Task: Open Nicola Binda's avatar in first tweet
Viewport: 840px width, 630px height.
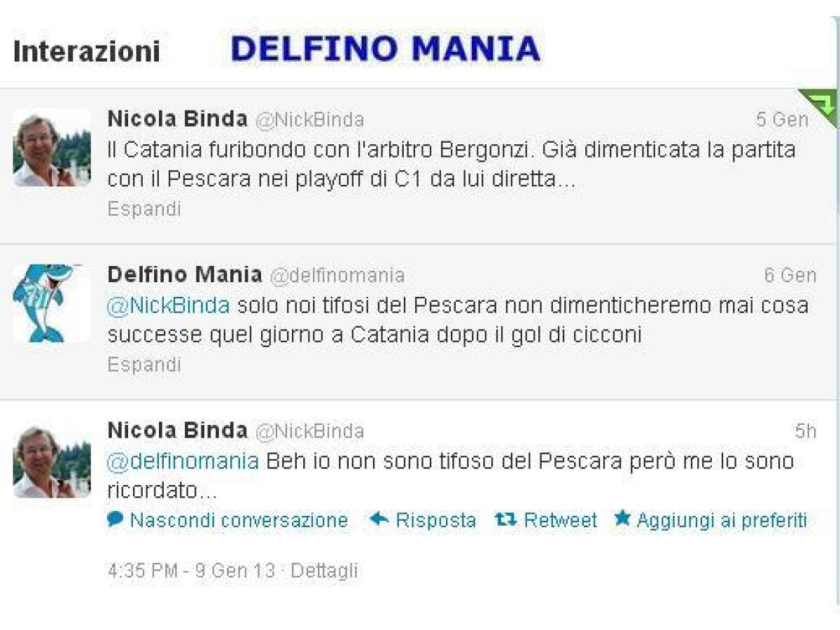Action: pos(51,148)
